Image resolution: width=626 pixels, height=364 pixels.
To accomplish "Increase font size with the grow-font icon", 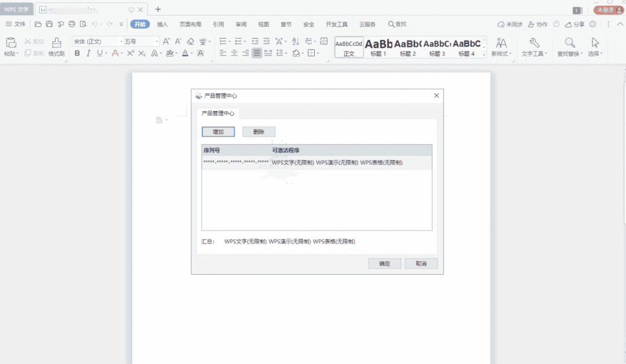I will point(166,41).
